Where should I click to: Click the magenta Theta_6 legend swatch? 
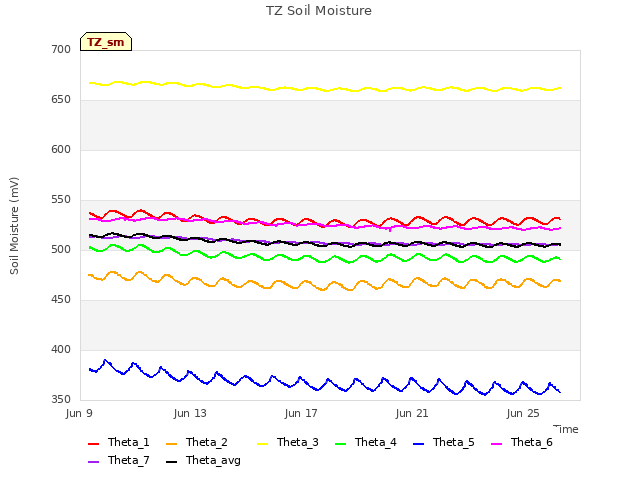(x=496, y=444)
